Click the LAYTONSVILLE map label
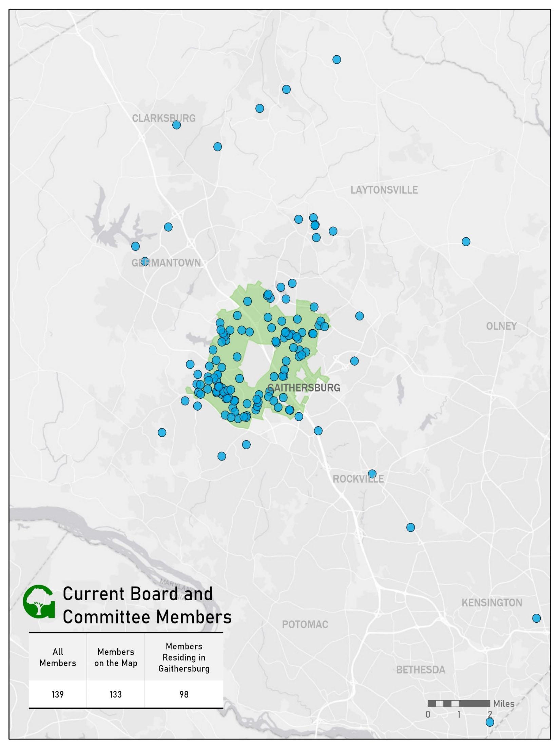 click(x=384, y=190)
